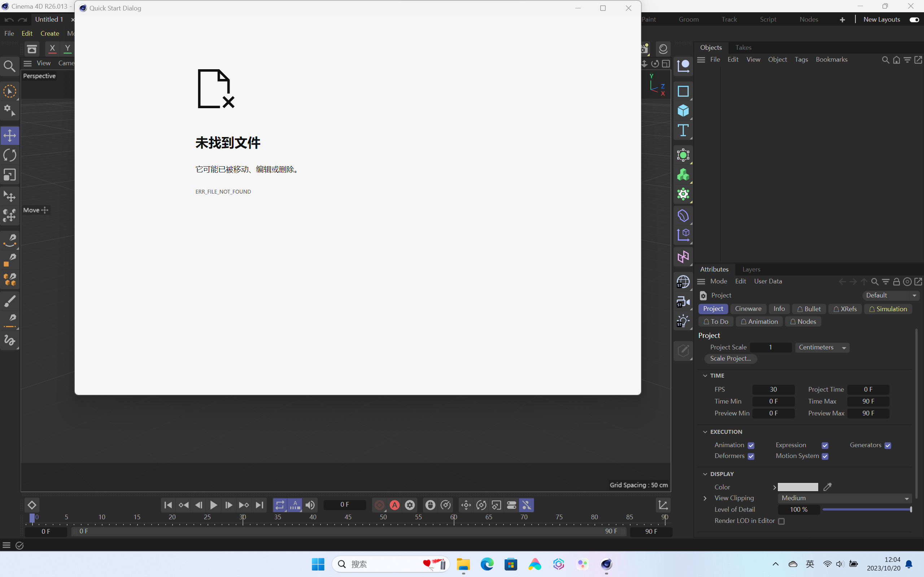This screenshot has height=577, width=924.
Task: Select the Simulation tab
Action: coord(889,308)
